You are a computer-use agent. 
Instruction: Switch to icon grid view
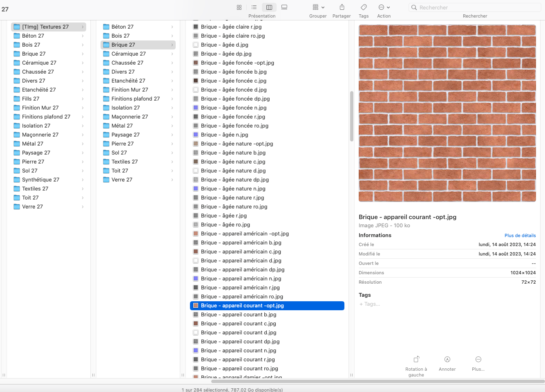[x=239, y=7]
